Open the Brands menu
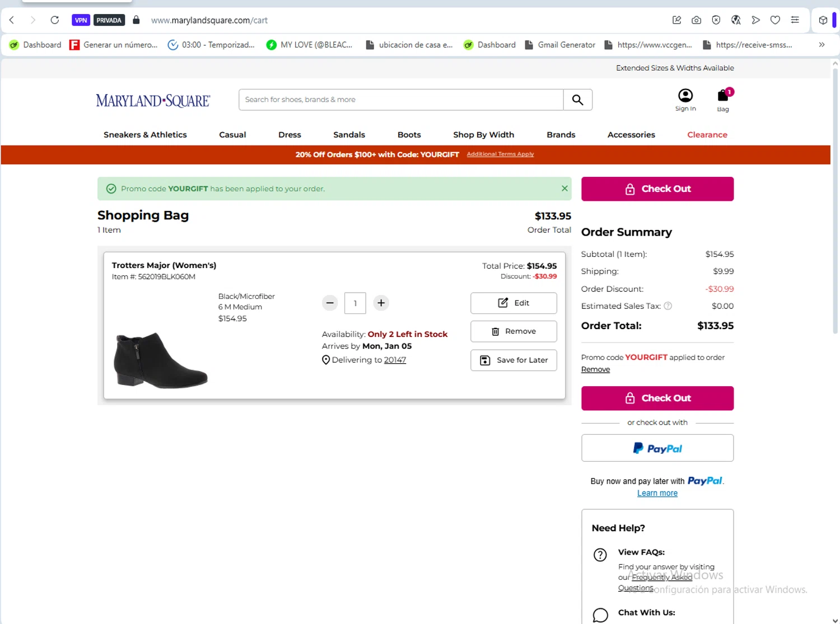Image resolution: width=840 pixels, height=624 pixels. (x=561, y=135)
